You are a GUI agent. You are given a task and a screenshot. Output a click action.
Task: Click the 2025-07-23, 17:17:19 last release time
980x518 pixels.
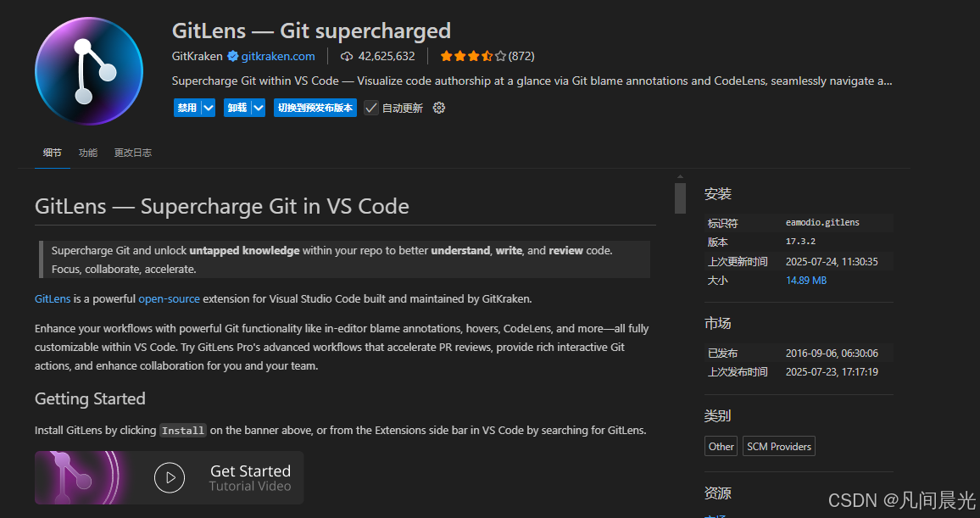coord(832,372)
